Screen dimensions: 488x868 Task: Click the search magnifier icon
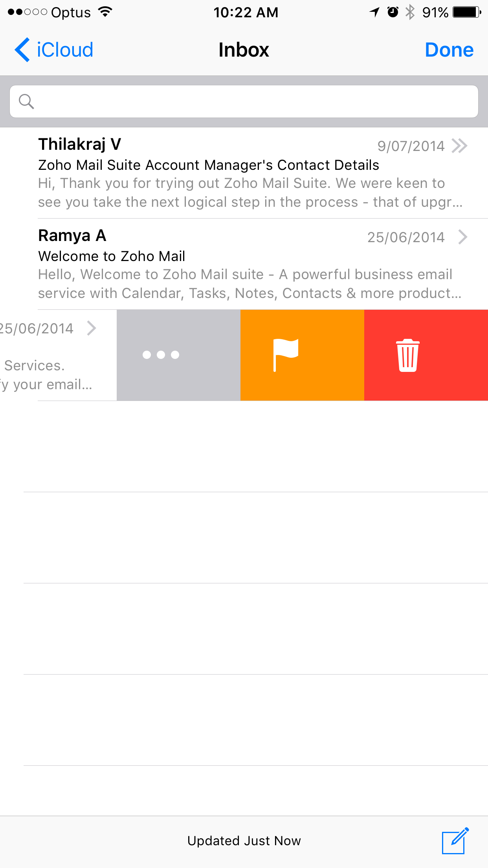tap(26, 101)
